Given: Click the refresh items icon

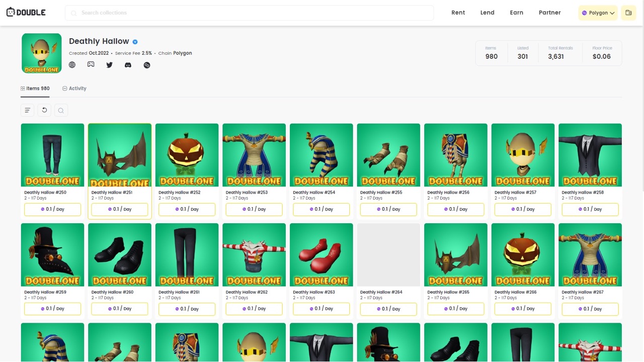Looking at the screenshot, I should pyautogui.click(x=44, y=110).
